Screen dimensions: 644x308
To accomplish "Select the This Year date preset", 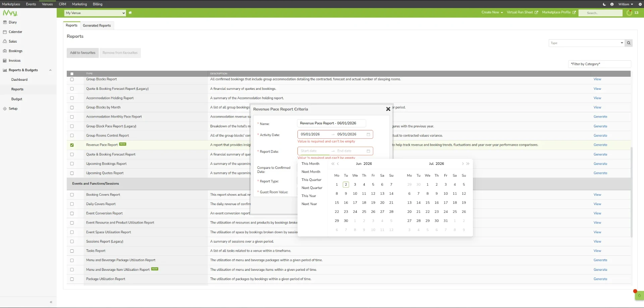I will pyautogui.click(x=309, y=196).
